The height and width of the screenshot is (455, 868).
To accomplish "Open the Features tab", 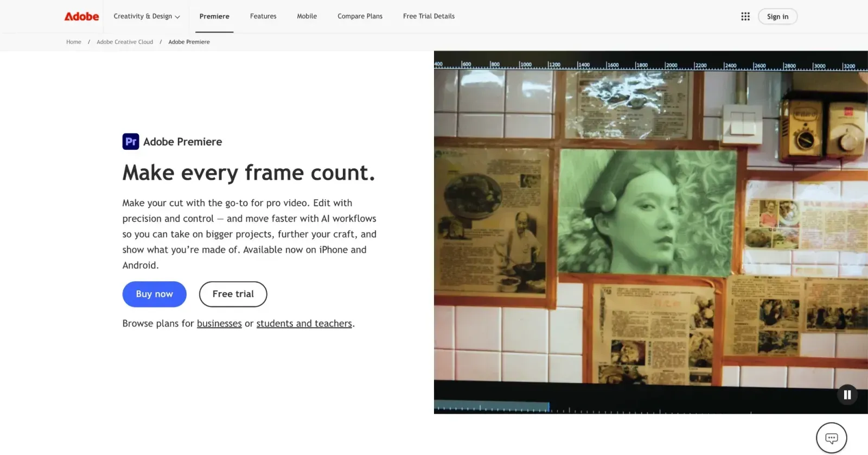I will (x=263, y=16).
